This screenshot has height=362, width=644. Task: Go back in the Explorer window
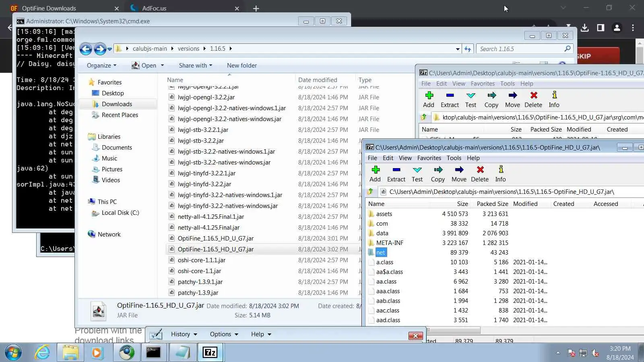86,49
